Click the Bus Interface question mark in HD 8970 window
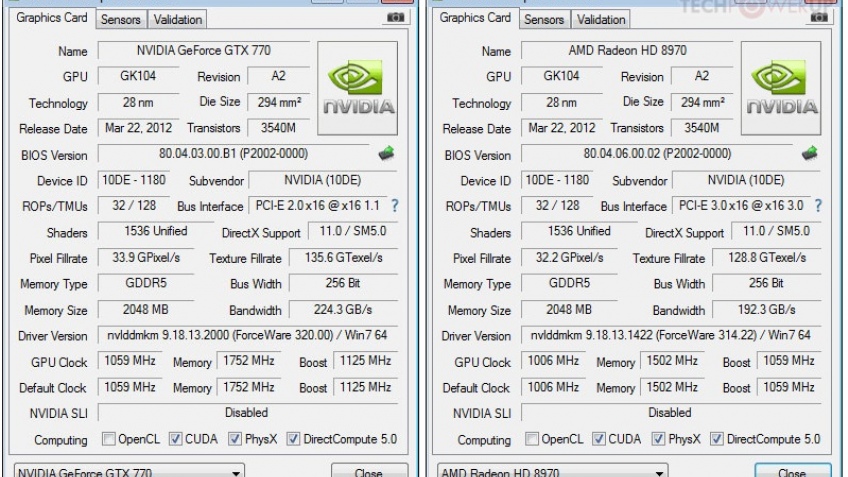848x477 pixels. [x=818, y=206]
